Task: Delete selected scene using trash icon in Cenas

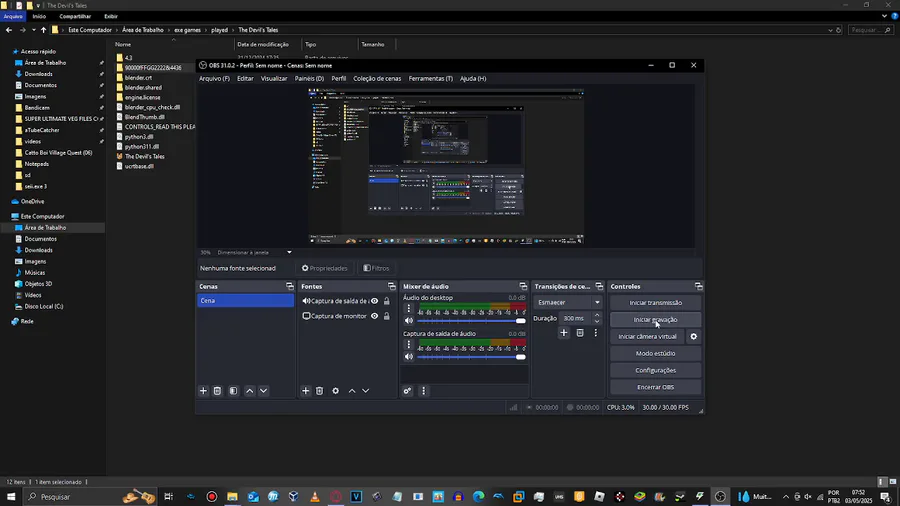Action: pos(218,391)
